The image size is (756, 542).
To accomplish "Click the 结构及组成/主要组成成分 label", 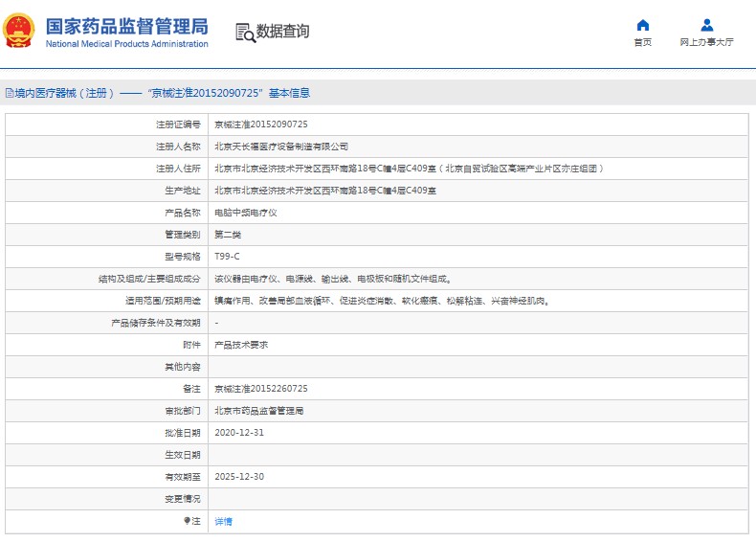I will [x=149, y=279].
